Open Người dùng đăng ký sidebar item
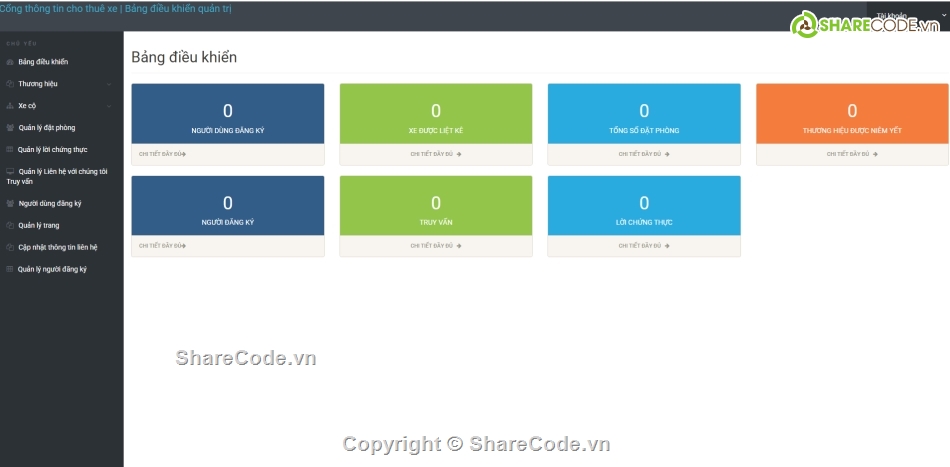 [50, 204]
